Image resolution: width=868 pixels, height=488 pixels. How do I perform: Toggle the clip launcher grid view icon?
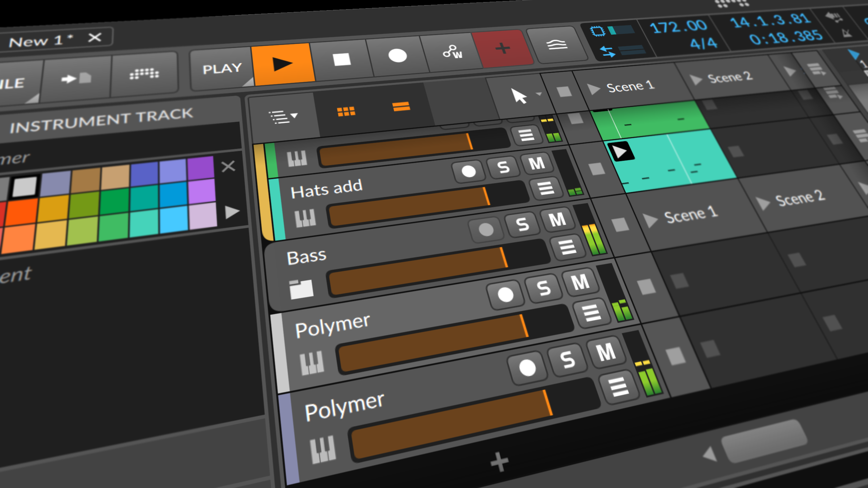(x=346, y=111)
